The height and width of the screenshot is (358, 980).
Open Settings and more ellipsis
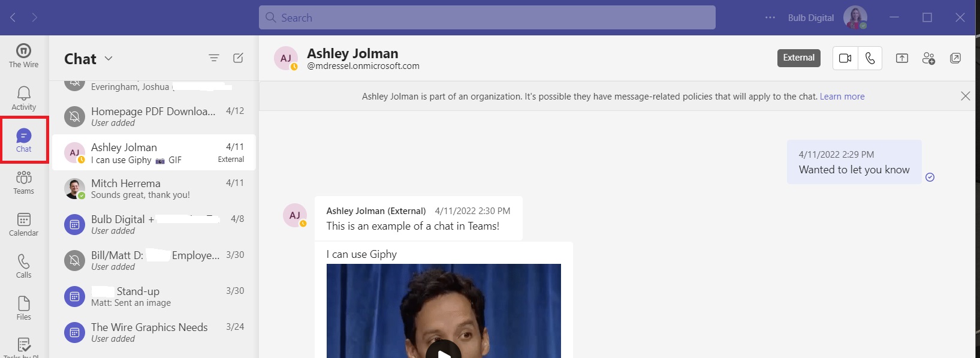(x=770, y=17)
